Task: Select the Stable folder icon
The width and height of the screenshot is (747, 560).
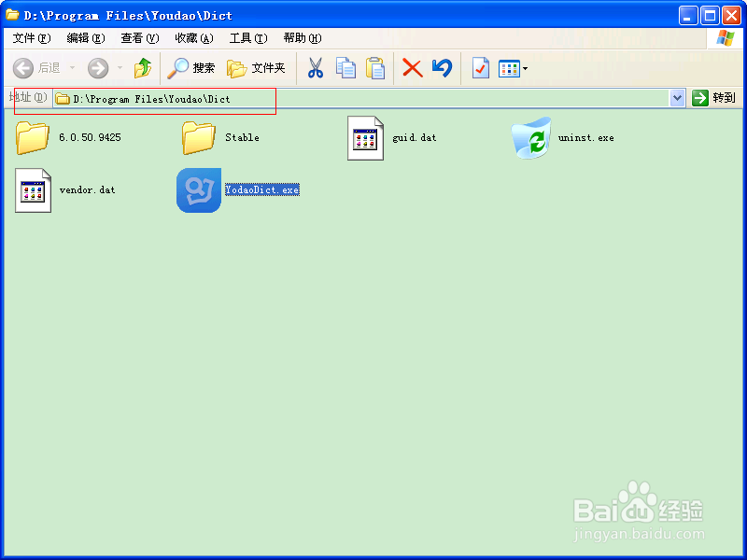Action: click(x=199, y=137)
